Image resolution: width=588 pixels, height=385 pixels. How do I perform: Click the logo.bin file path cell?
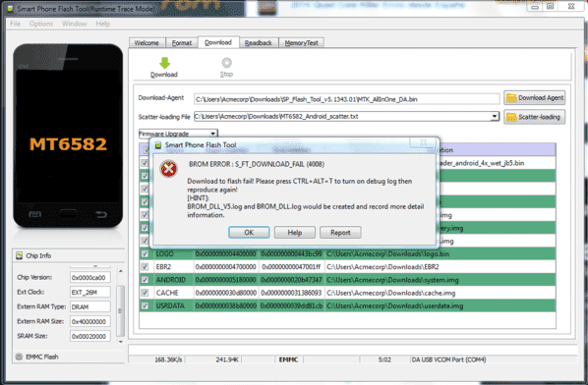[440, 254]
